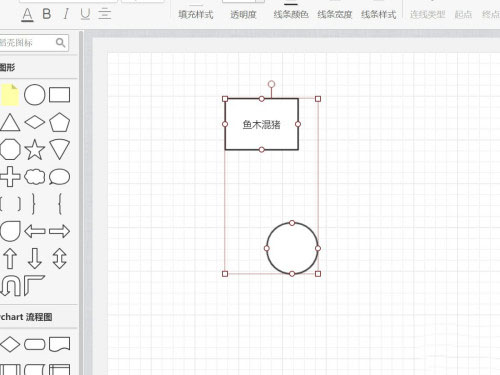The width and height of the screenshot is (500, 375).
Task: Select the yellow sticky note shape
Action: pyautogui.click(x=10, y=95)
